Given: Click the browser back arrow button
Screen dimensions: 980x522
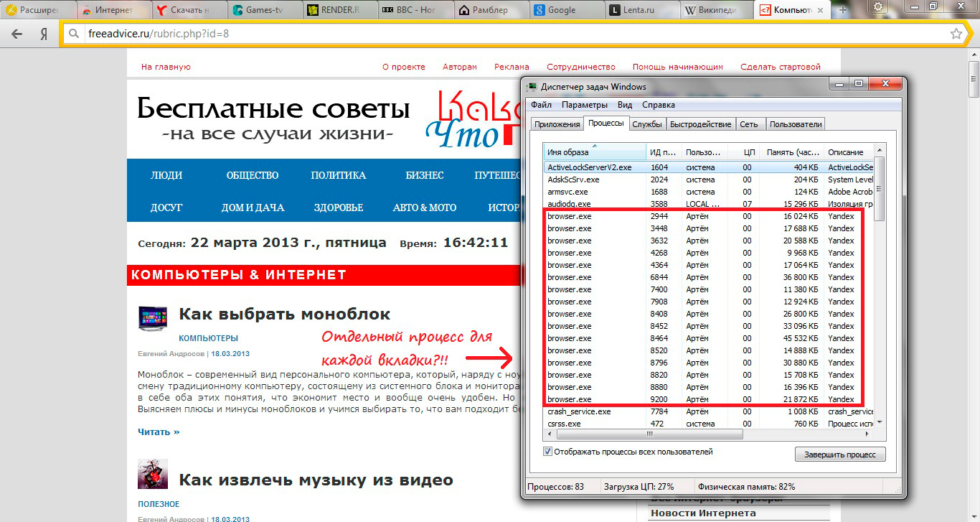Looking at the screenshot, I should click(17, 34).
